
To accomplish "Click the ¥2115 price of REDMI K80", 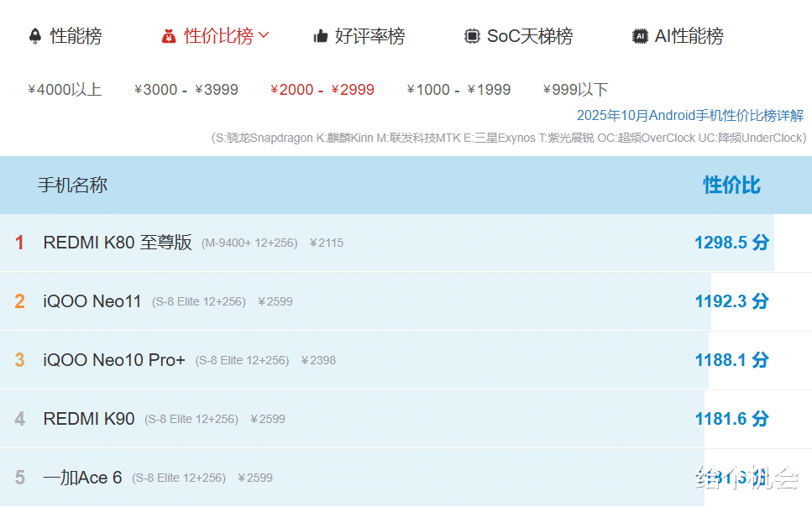I will 327,243.
